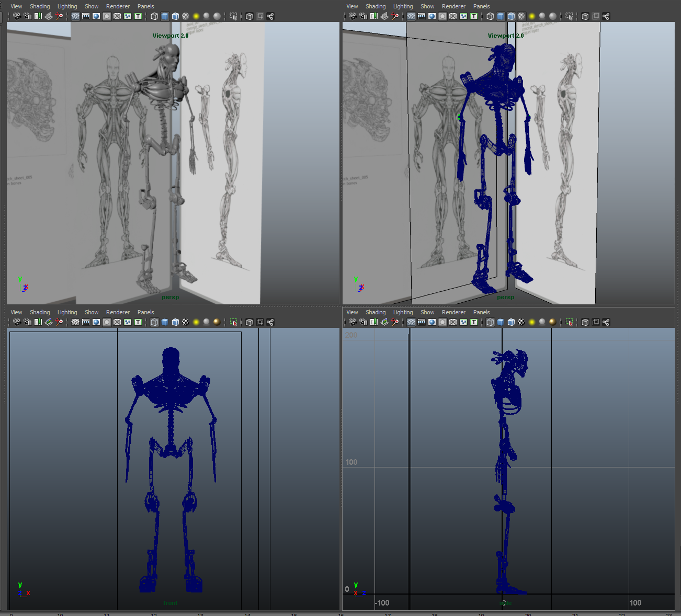
Task: Enable Smooth Shade All in top-right perspective panel
Action: click(501, 16)
